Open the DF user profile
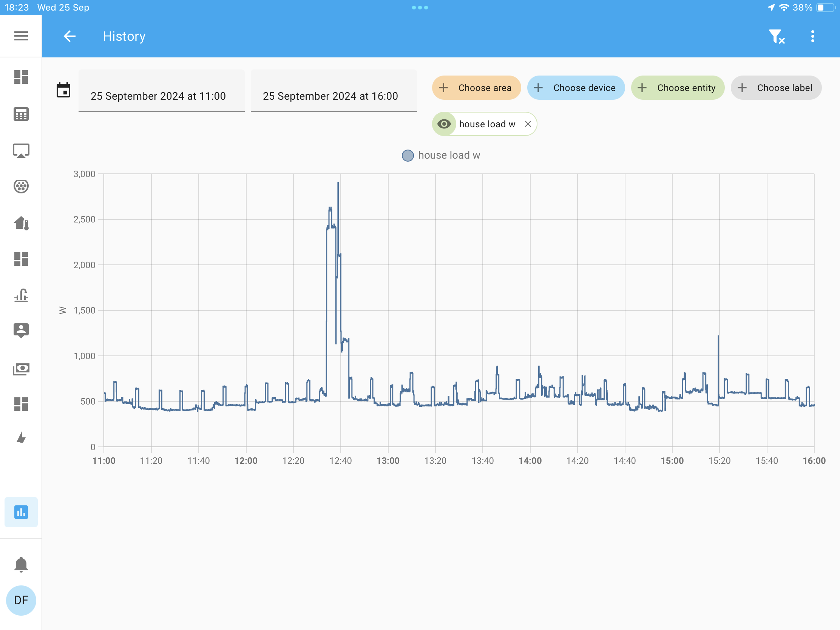 [x=21, y=600]
